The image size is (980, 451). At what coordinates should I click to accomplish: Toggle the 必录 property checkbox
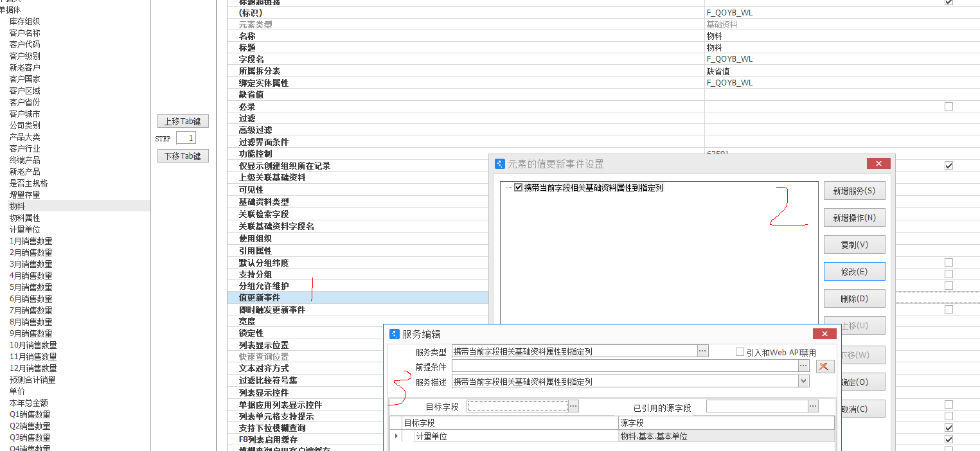point(949,107)
